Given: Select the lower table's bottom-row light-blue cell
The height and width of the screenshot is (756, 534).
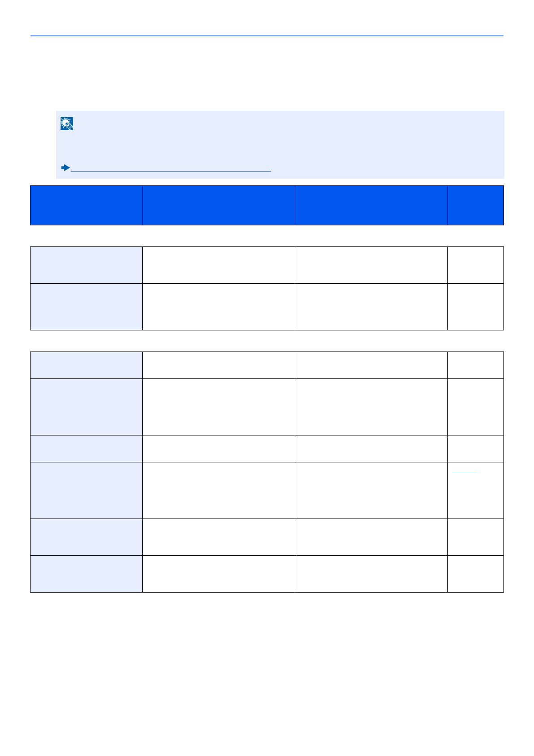Looking at the screenshot, I should click(x=86, y=574).
